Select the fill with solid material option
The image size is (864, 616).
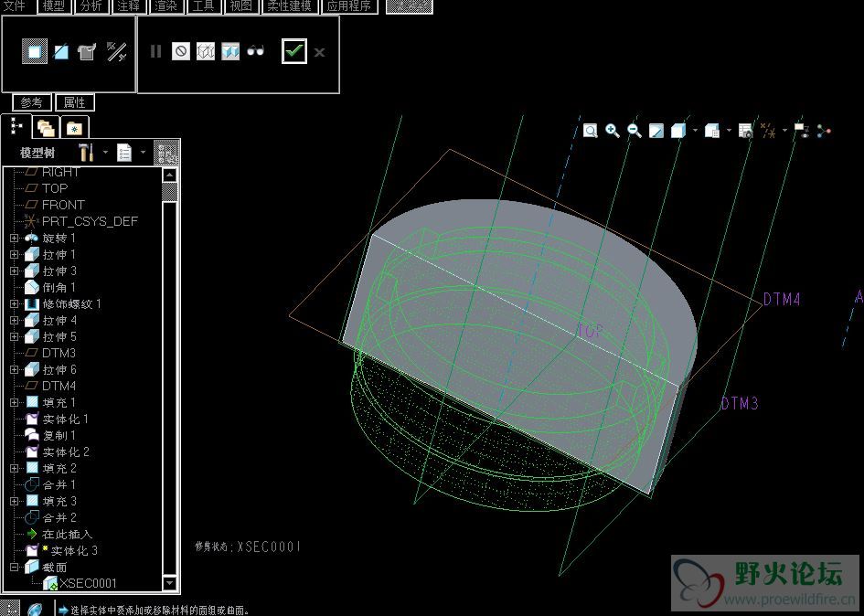point(34,51)
